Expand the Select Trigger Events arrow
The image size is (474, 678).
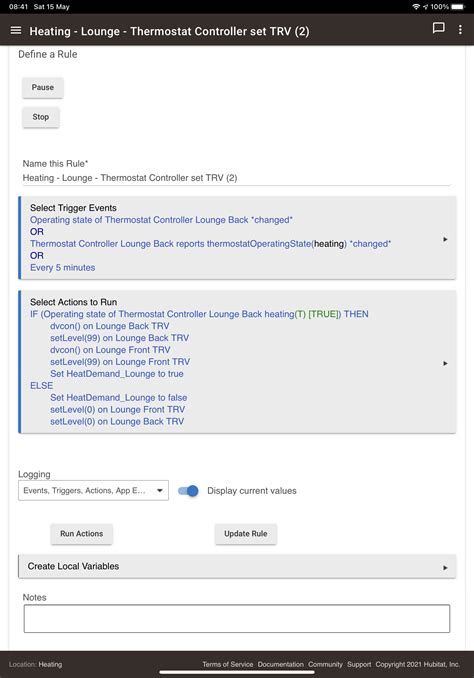[445, 239]
